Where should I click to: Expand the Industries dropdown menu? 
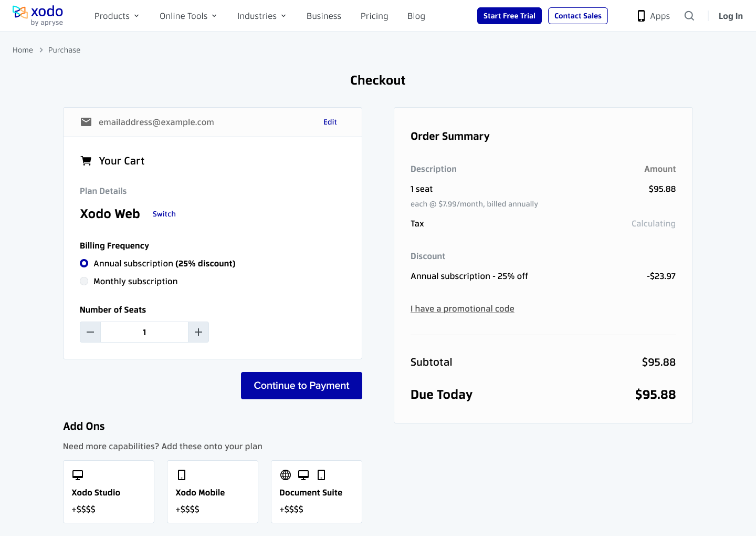click(x=261, y=16)
